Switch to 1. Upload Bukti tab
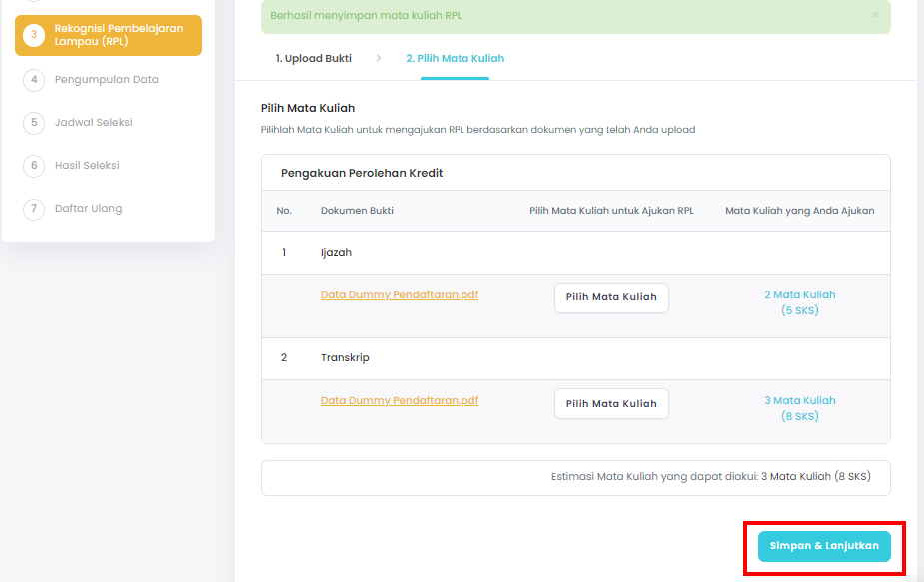 pyautogui.click(x=313, y=58)
